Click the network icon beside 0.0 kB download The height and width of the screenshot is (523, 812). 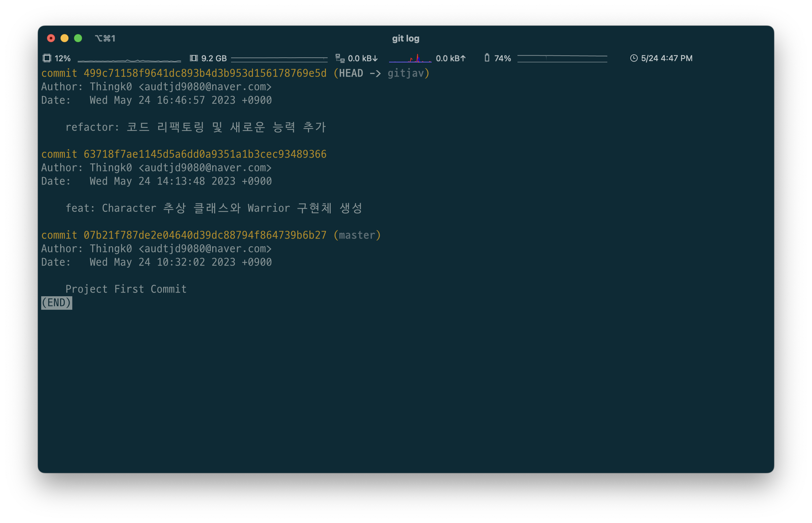pos(340,58)
